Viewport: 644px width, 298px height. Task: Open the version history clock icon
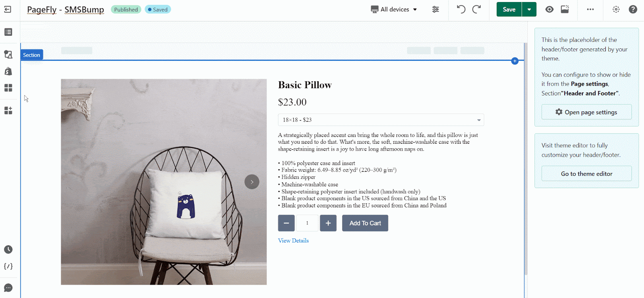8,249
